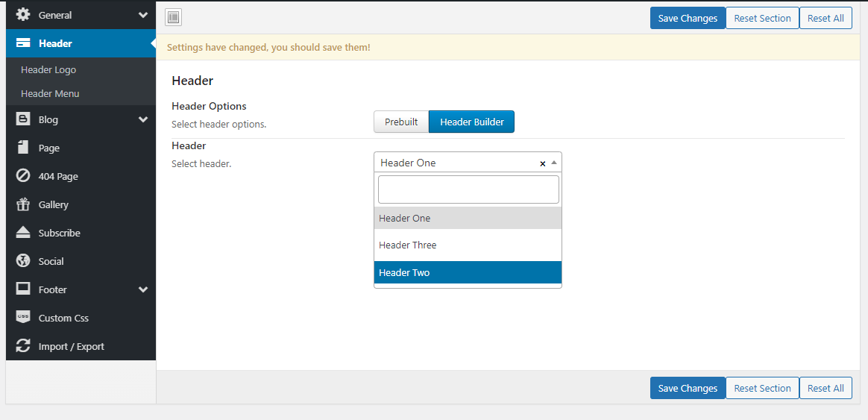
Task: Open the Header Logo submenu item
Action: pos(48,69)
